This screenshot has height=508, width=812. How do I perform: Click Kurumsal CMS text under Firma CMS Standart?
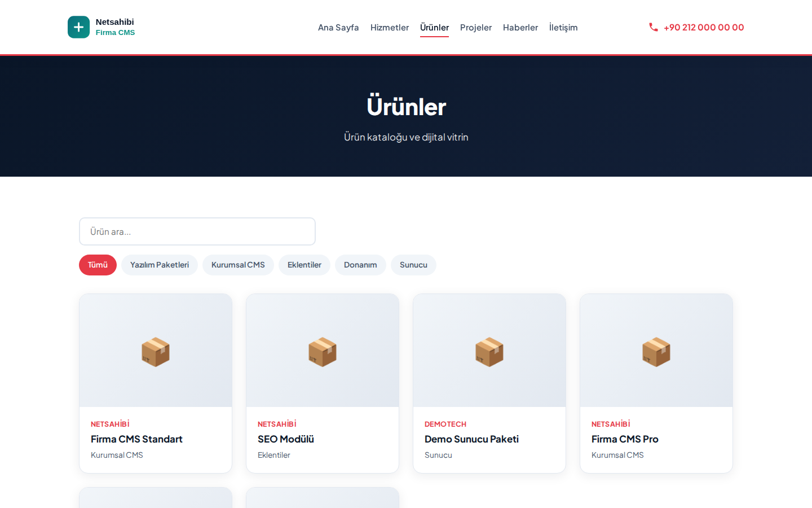pyautogui.click(x=117, y=455)
